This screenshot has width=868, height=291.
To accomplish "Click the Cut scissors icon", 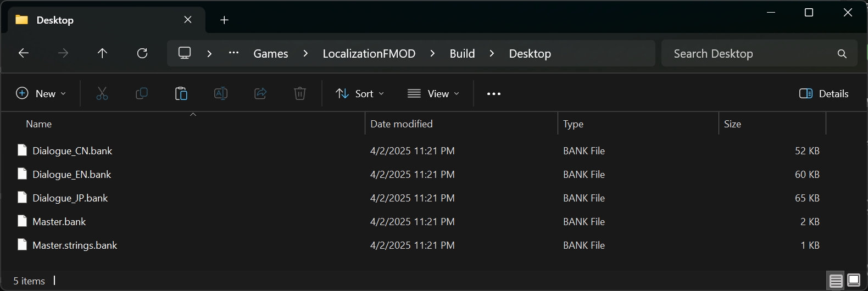I will point(102,94).
